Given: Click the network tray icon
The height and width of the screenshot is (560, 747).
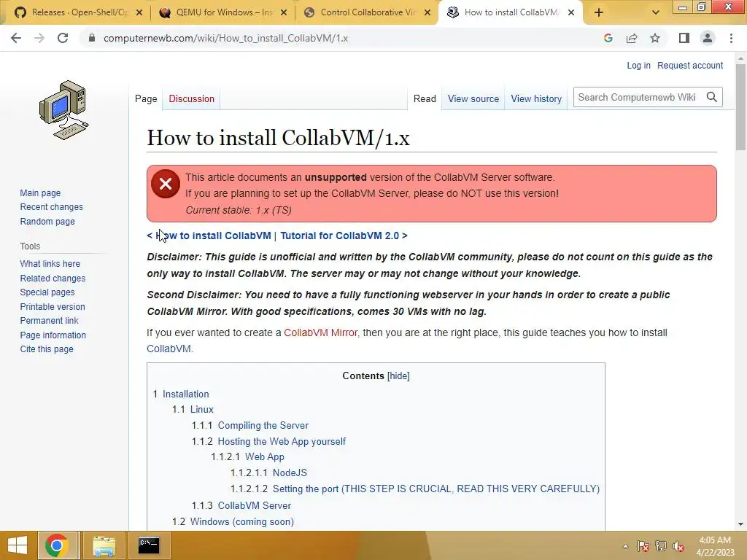Looking at the screenshot, I should tap(661, 546).
